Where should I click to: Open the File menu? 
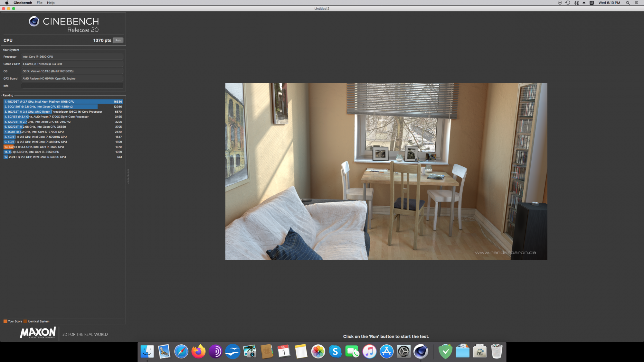point(40,3)
